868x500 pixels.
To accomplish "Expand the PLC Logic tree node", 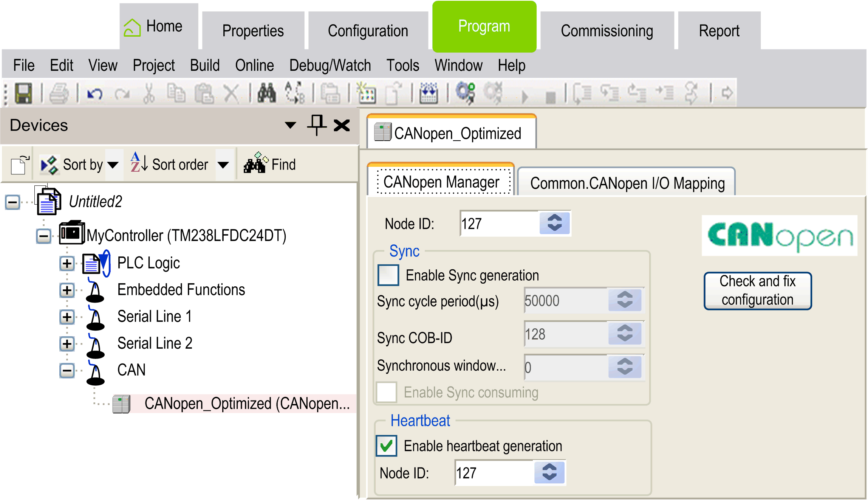I will [x=67, y=263].
